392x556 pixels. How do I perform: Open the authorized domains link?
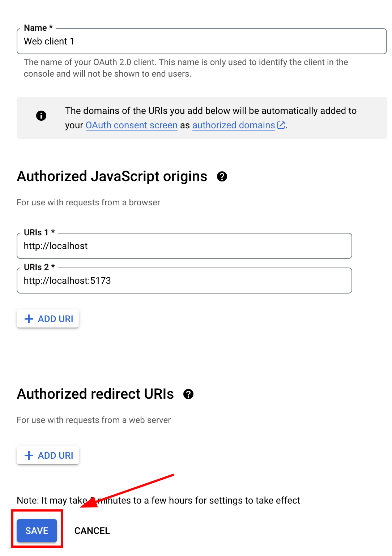pos(233,125)
